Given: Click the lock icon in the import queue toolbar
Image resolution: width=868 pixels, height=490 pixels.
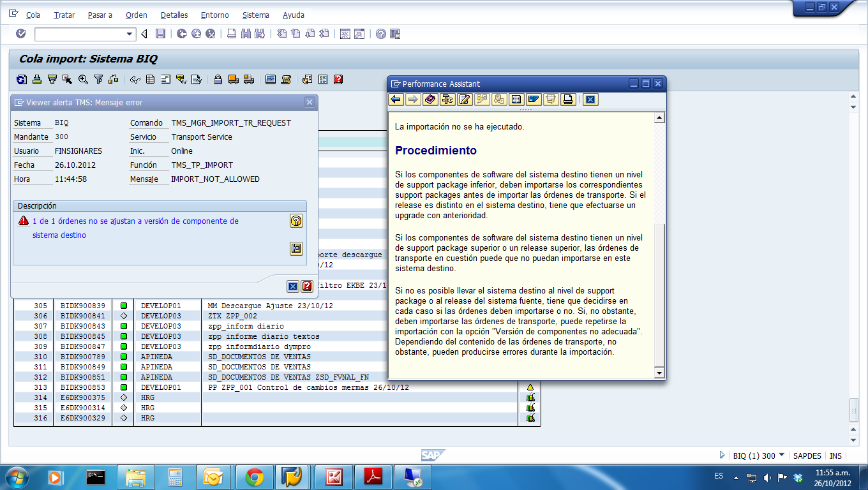Looking at the screenshot, I should 218,79.
